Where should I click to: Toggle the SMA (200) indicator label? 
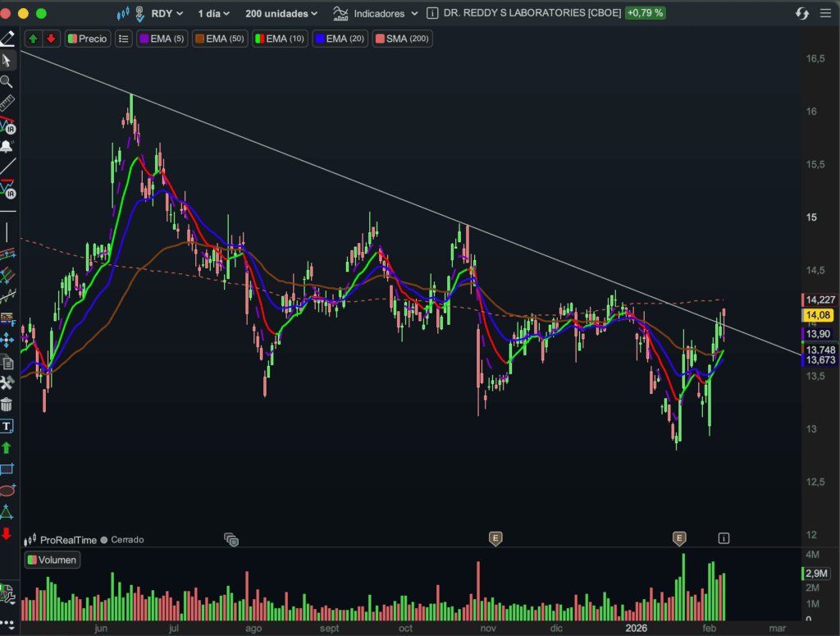(x=402, y=39)
